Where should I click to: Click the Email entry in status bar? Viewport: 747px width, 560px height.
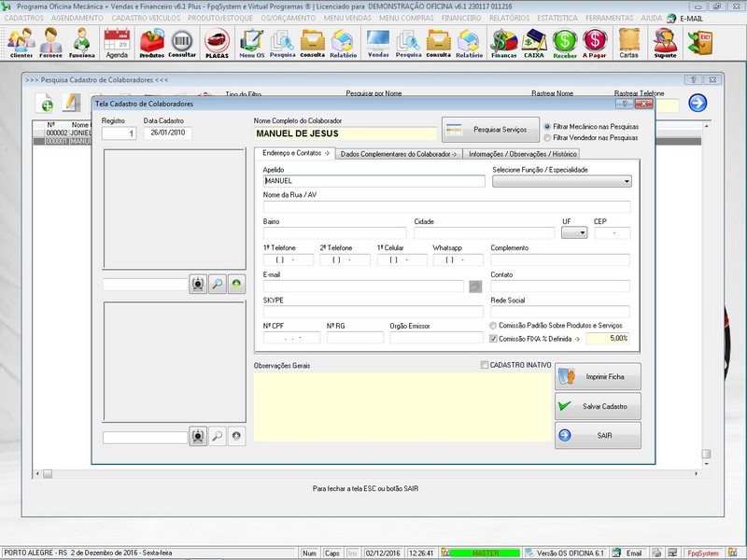633,553
